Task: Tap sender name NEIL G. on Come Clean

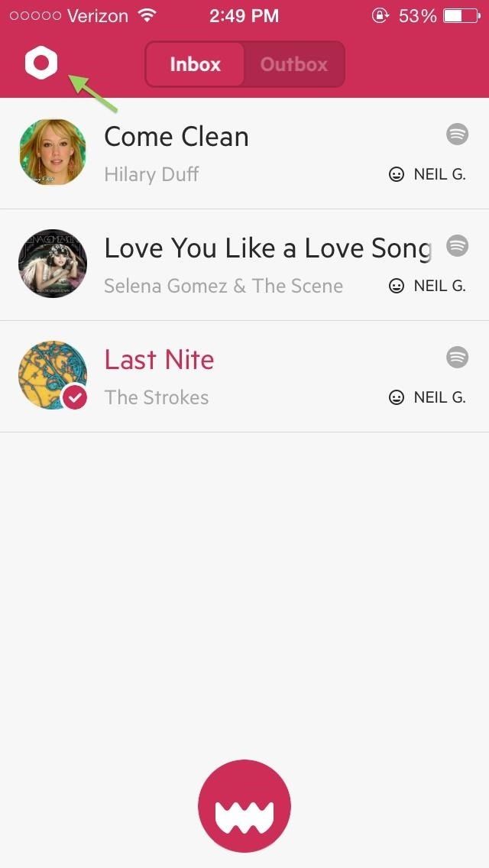Action: click(439, 175)
